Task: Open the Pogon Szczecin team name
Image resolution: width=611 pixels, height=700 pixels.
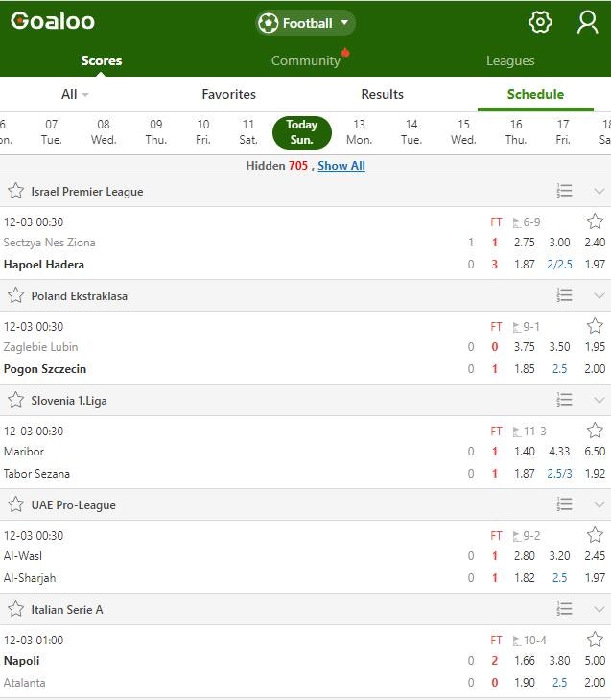Action: tap(45, 369)
